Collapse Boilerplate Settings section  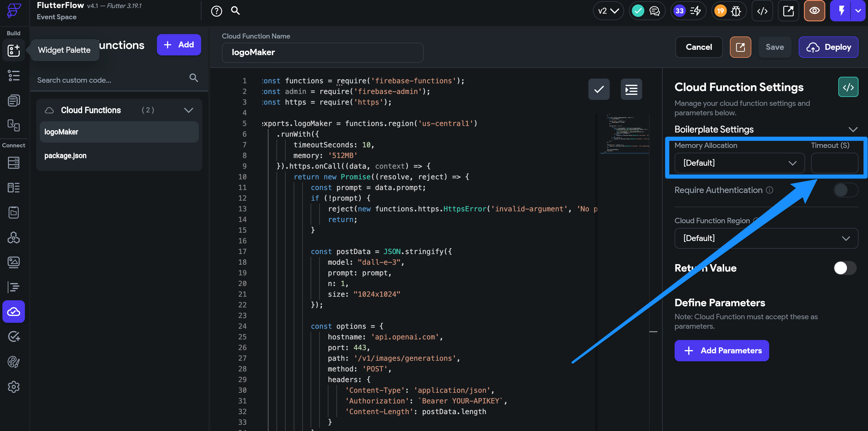point(853,130)
